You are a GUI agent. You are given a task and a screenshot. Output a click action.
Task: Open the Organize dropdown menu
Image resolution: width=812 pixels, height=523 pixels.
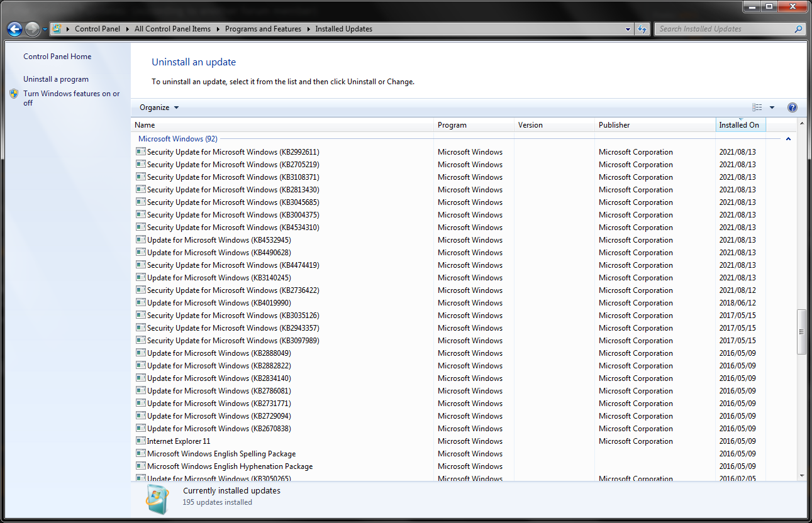pos(159,107)
